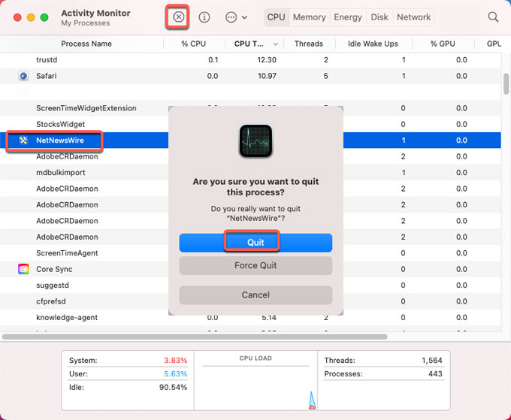The image size is (511, 420).
Task: Show the Network tab
Action: point(413,17)
